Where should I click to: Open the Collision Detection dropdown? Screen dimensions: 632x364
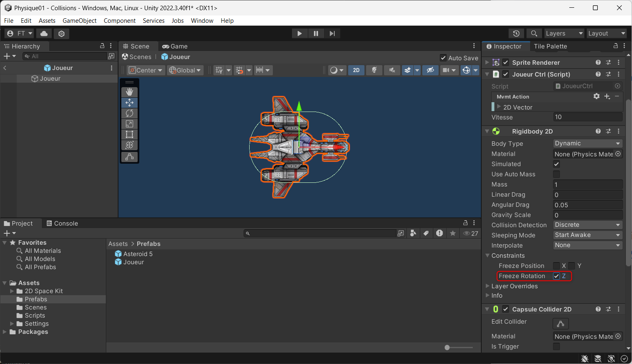click(x=587, y=225)
